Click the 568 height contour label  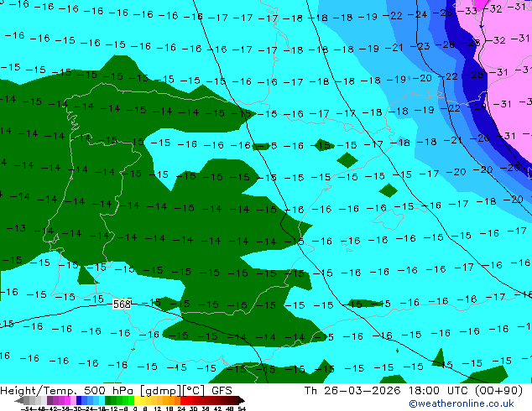point(122,304)
